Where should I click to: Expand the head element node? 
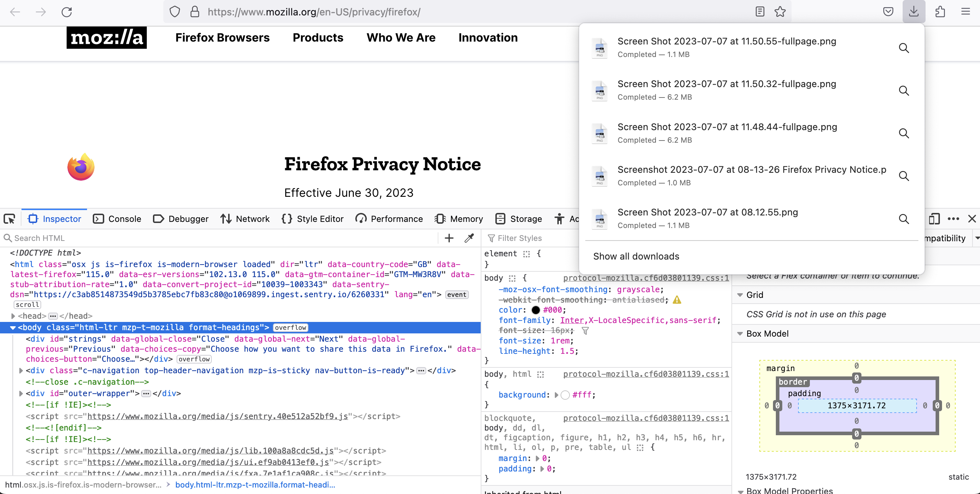coord(13,316)
